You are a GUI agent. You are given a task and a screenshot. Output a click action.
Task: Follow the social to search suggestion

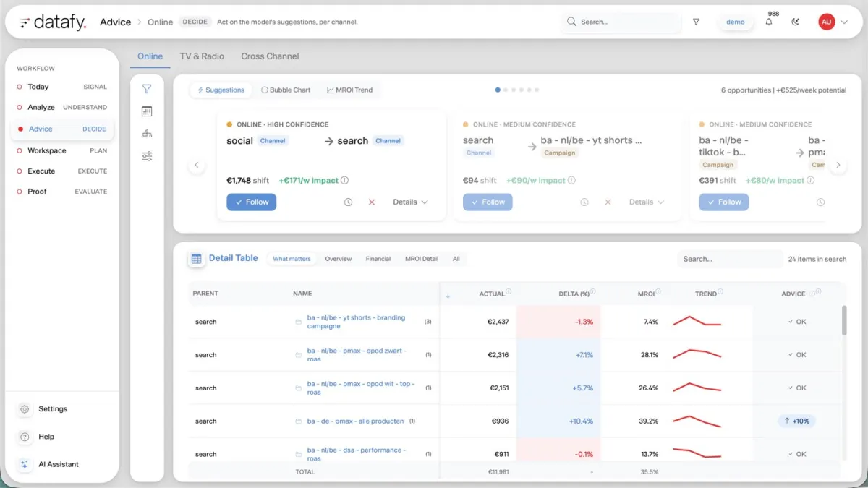tap(252, 202)
